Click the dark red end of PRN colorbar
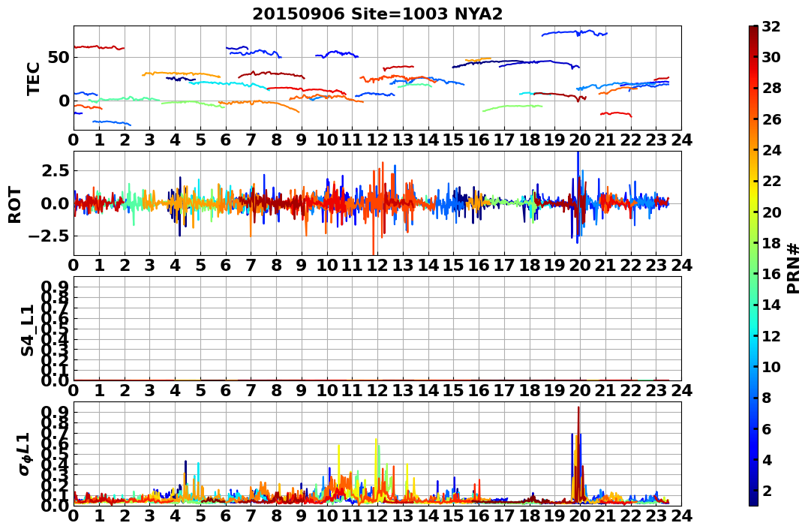 753,30
